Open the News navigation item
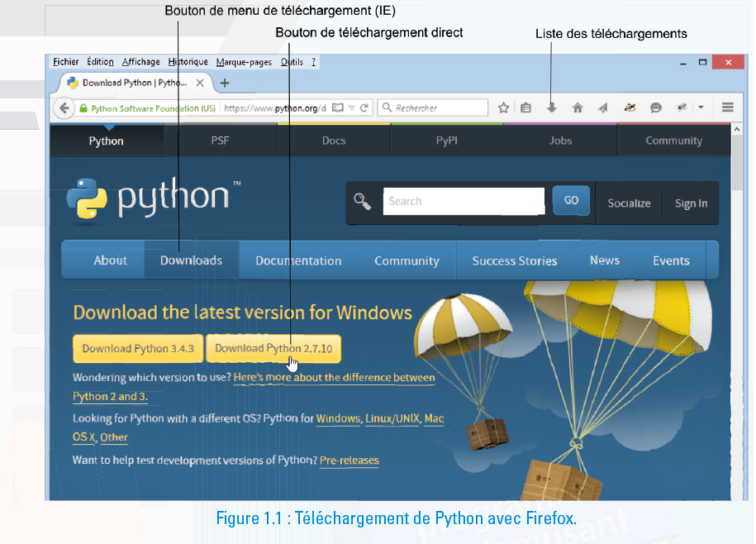Screen dimensions: 756x544 click(x=605, y=260)
